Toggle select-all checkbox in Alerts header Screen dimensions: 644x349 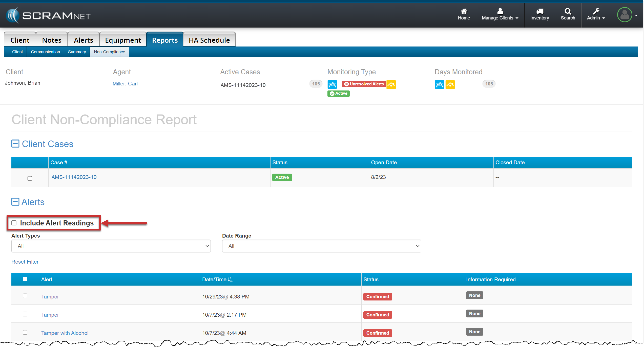tap(25, 279)
